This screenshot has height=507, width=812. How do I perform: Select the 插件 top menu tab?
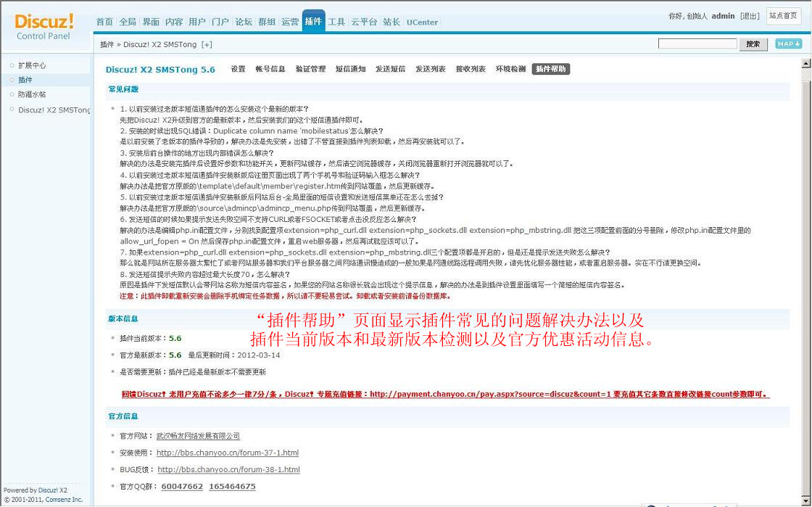[314, 21]
